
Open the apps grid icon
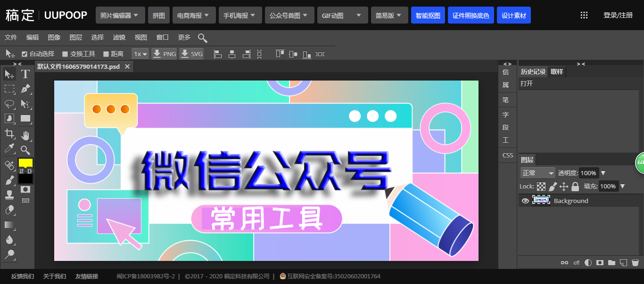pyautogui.click(x=584, y=15)
